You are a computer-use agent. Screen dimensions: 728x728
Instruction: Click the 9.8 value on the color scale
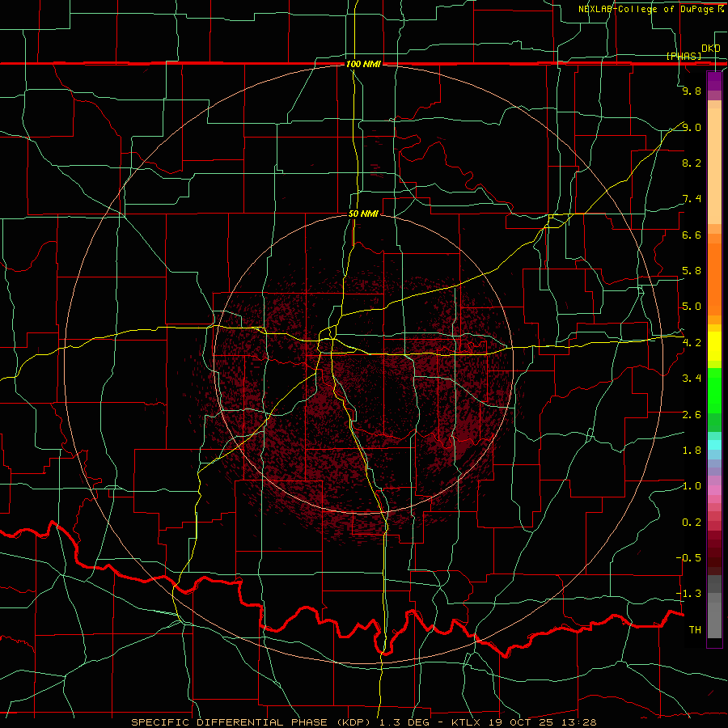click(692, 91)
